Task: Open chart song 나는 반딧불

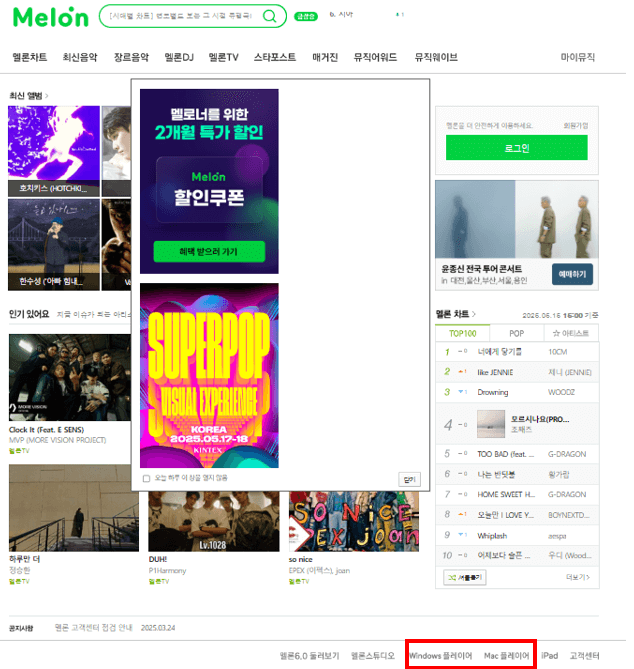Action: 496,474
